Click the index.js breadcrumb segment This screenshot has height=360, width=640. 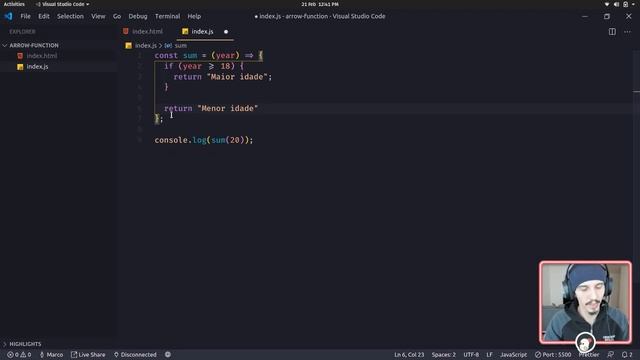click(146, 45)
